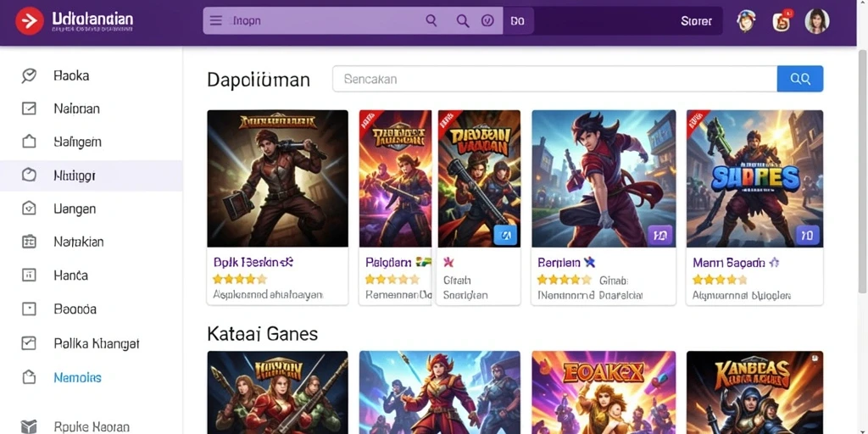The image size is (868, 434).
Task: Click the Hanca sidebar icon
Action: pyautogui.click(x=29, y=275)
